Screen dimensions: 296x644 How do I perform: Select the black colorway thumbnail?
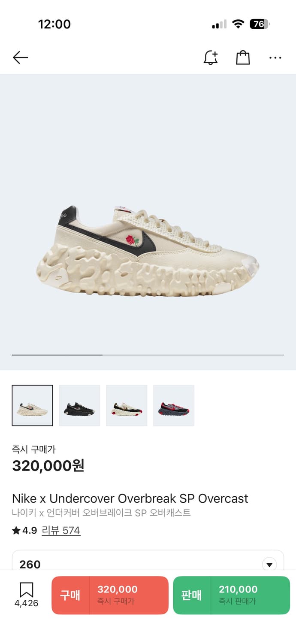pos(79,405)
